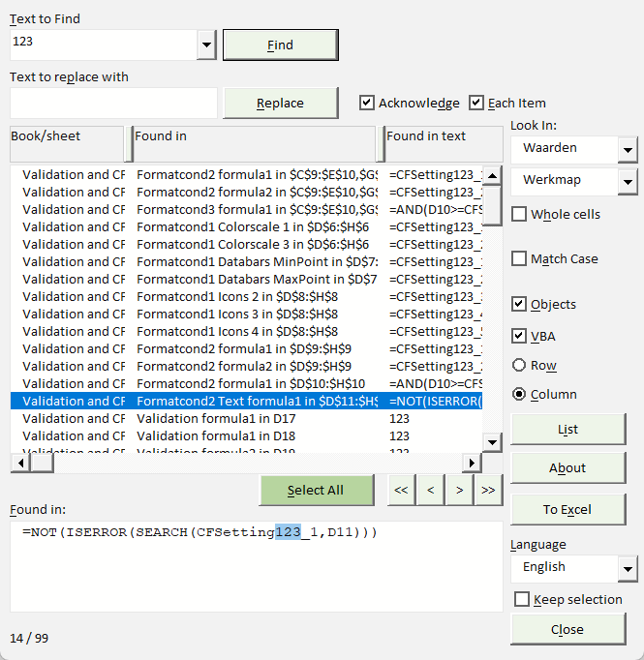Select the Formatcond1 Databars MinPoint row
The image size is (644, 660).
[246, 262]
